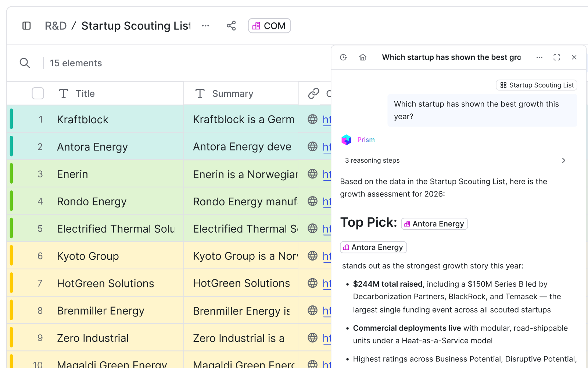
Task: Click the COM company tag button
Action: [269, 26]
